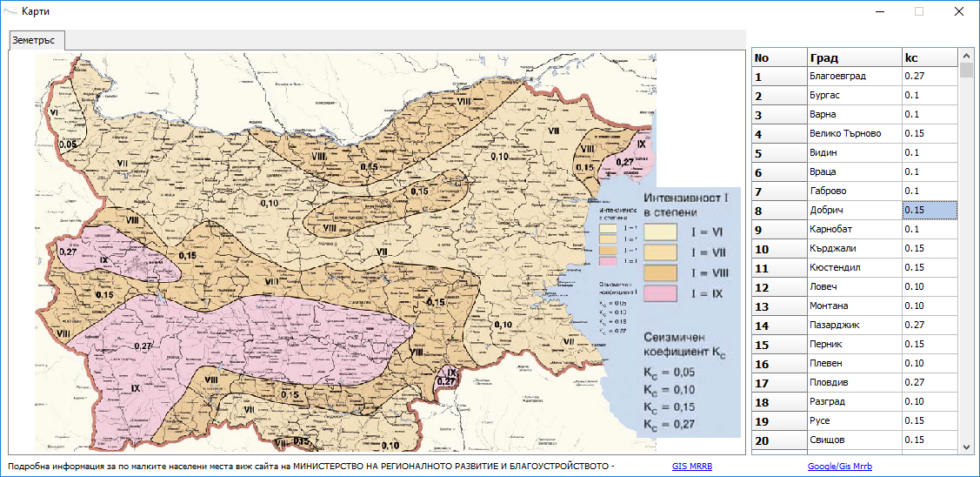The height and width of the screenshot is (477, 980).
Task: Click the No column header
Action: 778,57
